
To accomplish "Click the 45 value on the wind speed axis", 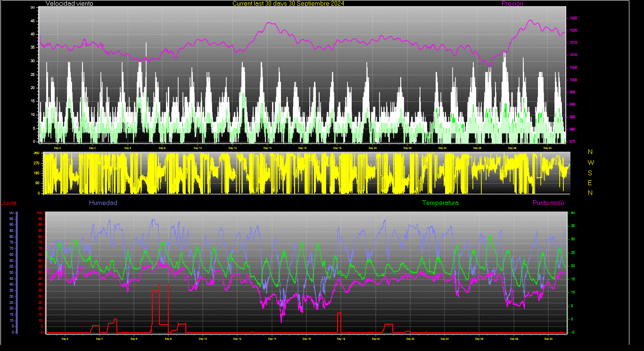I will tap(33, 21).
